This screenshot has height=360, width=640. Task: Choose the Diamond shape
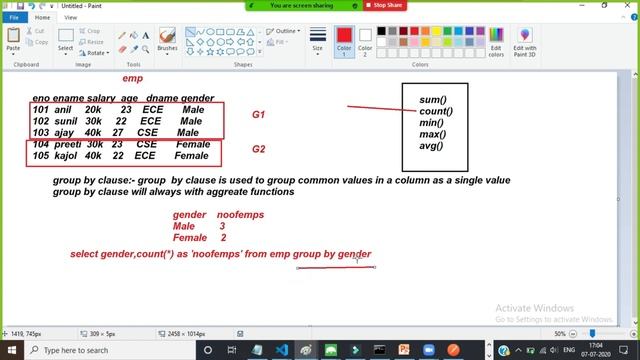coord(200,42)
